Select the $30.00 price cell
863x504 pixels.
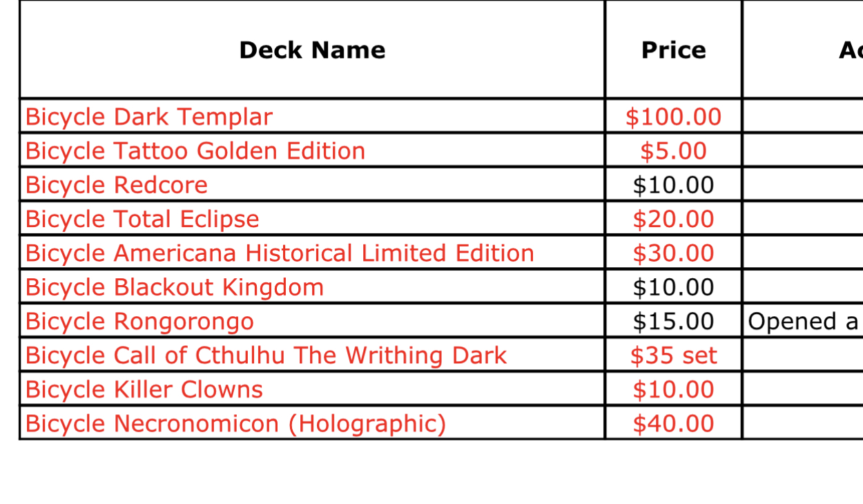pos(673,253)
